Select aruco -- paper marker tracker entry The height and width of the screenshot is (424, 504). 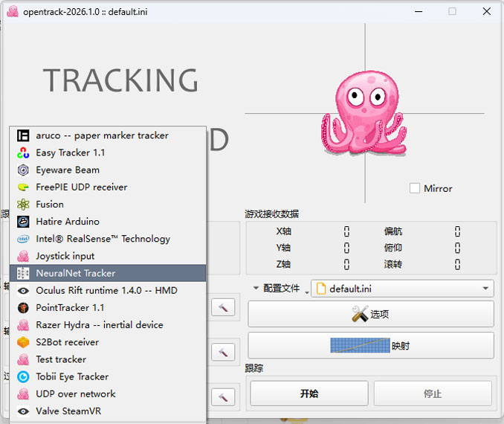click(x=108, y=135)
